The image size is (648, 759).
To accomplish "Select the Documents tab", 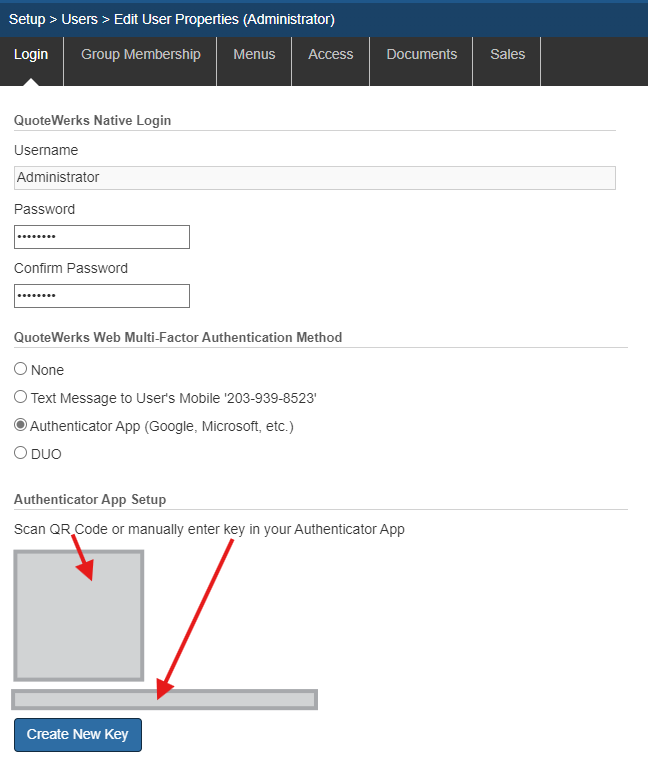I will [421, 55].
